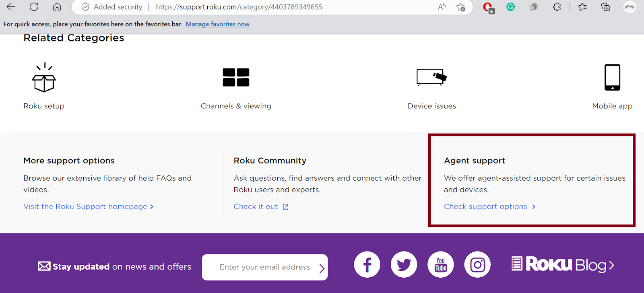Open the Favorites list icon
Image resolution: width=644 pixels, height=293 pixels.
[x=582, y=7]
